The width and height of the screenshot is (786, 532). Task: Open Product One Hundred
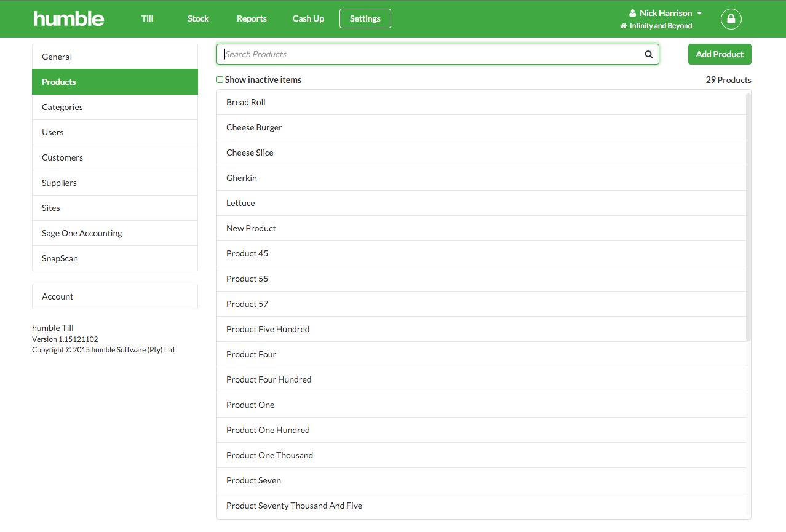pyautogui.click(x=482, y=430)
